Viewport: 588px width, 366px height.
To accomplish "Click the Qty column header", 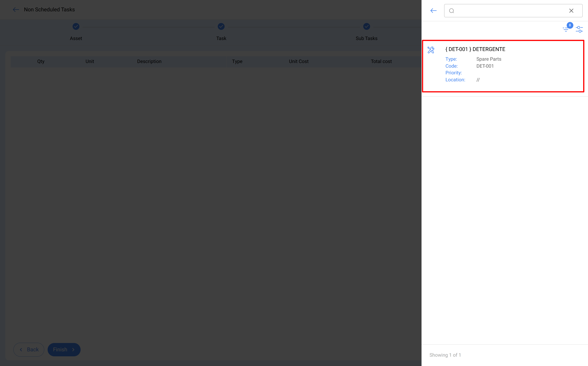I will pos(41,61).
